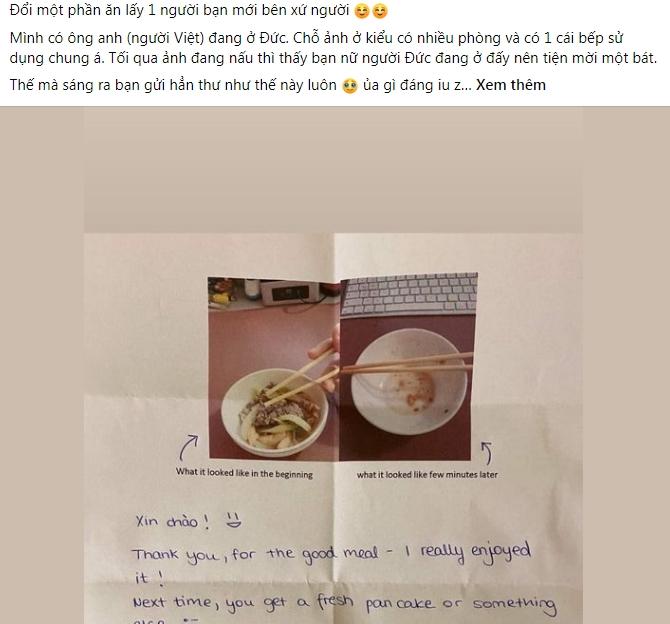670x624 pixels.
Task: Click the teary-eyed emoji after "này luôn"
Action: tap(350, 85)
